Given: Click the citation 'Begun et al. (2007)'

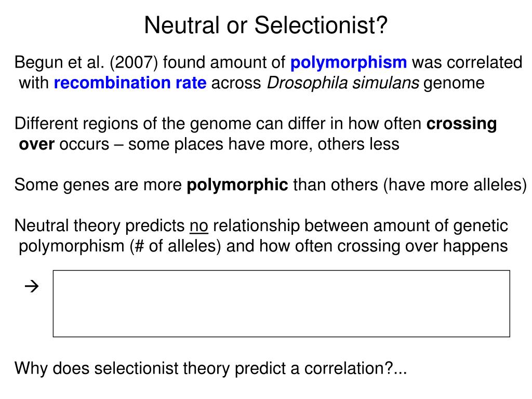Looking at the screenshot, I should pos(86,63).
